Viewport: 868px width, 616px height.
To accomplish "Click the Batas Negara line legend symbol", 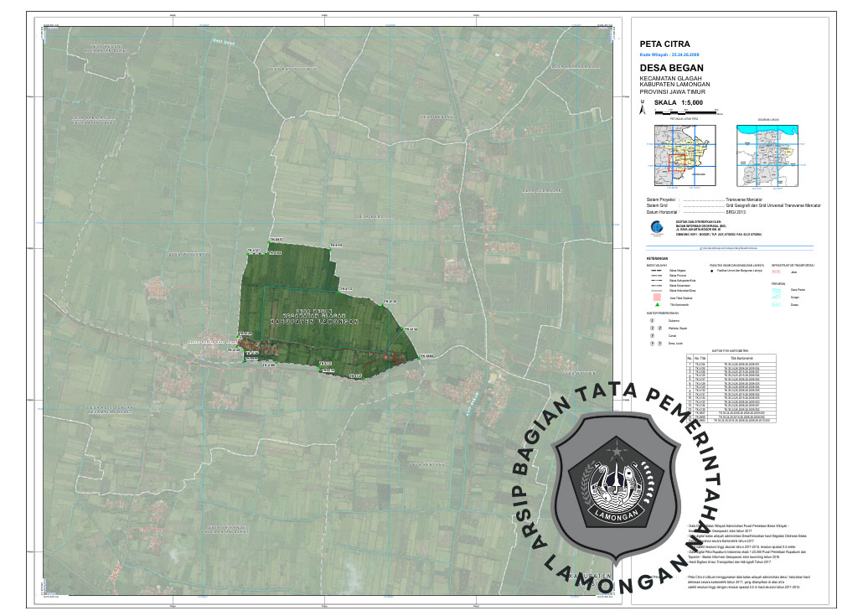I will pos(658,271).
